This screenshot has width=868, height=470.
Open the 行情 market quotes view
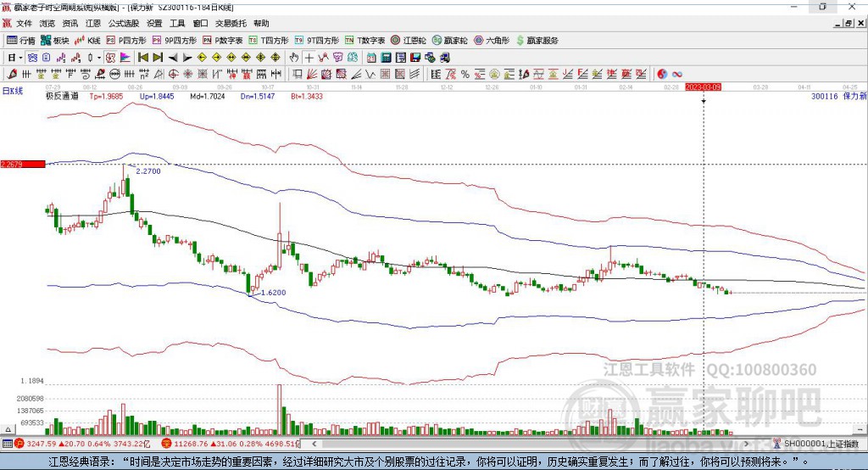coord(21,40)
